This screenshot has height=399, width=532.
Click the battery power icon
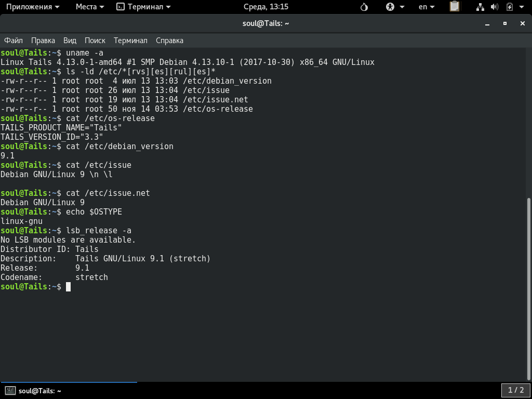tap(509, 7)
